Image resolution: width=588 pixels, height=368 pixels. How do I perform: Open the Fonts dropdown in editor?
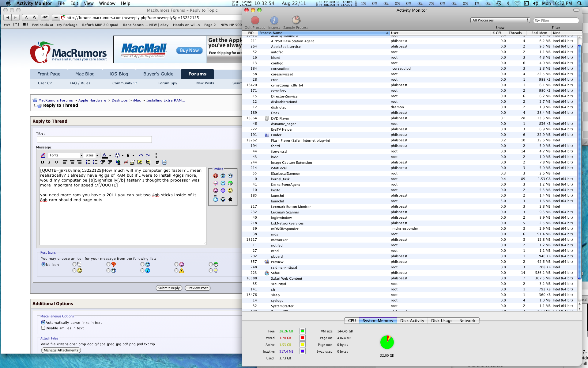tap(66, 155)
